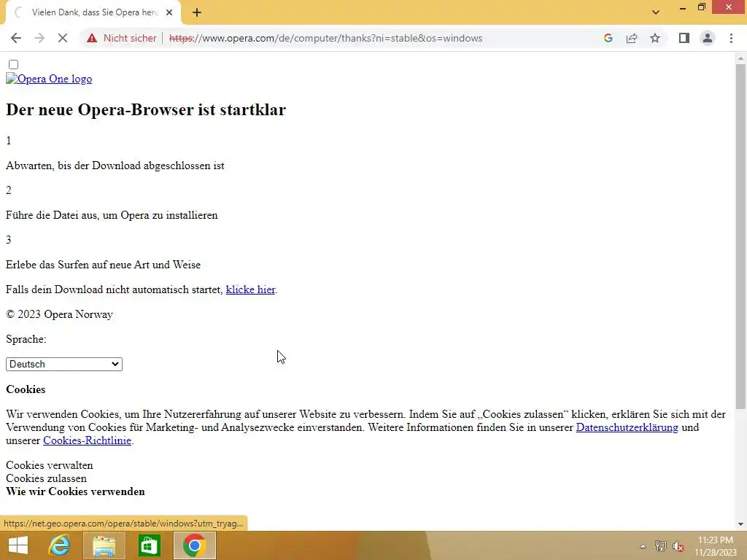747x560 pixels.
Task: Click the Nicht sicher warning icon
Action: tap(92, 38)
